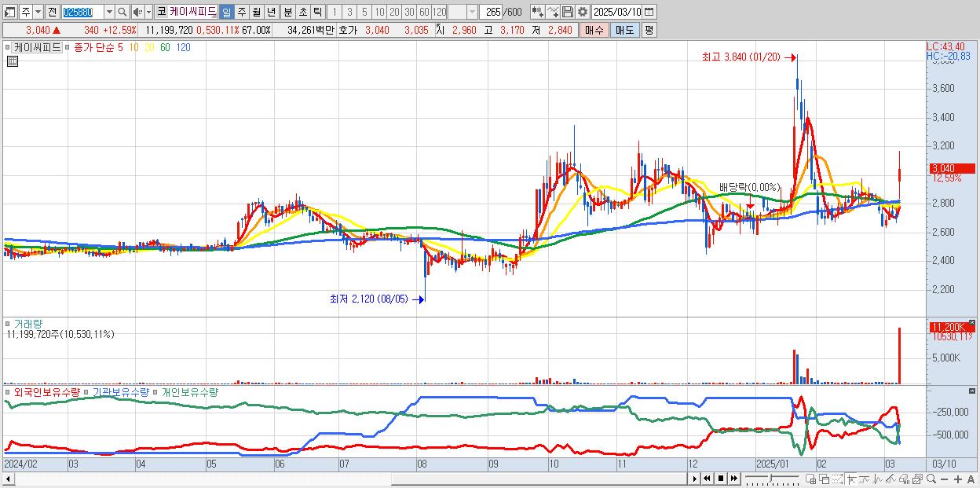The width and height of the screenshot is (980, 488).
Task: Click the 265 bar count input field
Action: 490,12
